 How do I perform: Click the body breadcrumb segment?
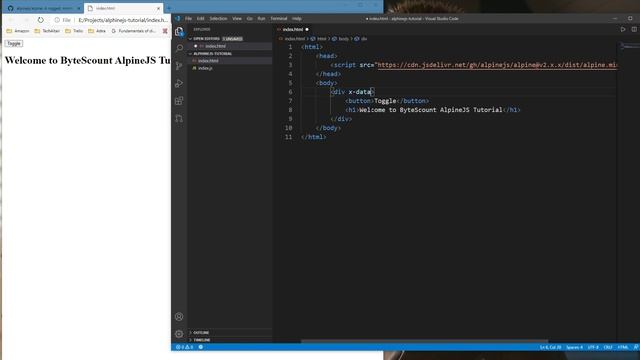click(x=341, y=39)
